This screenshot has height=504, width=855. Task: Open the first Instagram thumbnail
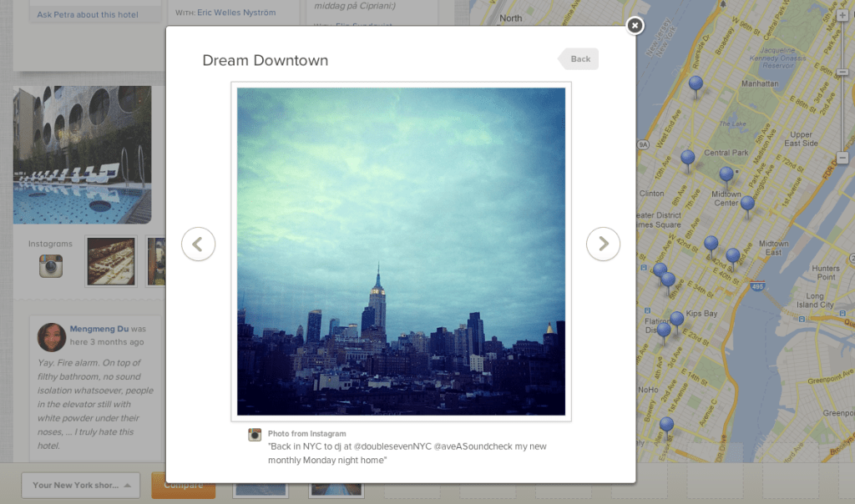coord(111,260)
